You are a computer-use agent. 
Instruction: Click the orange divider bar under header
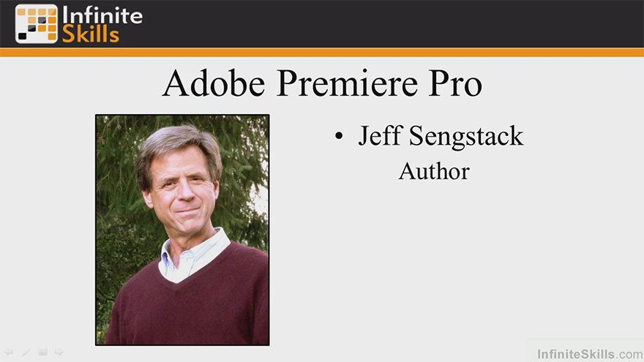[322, 52]
